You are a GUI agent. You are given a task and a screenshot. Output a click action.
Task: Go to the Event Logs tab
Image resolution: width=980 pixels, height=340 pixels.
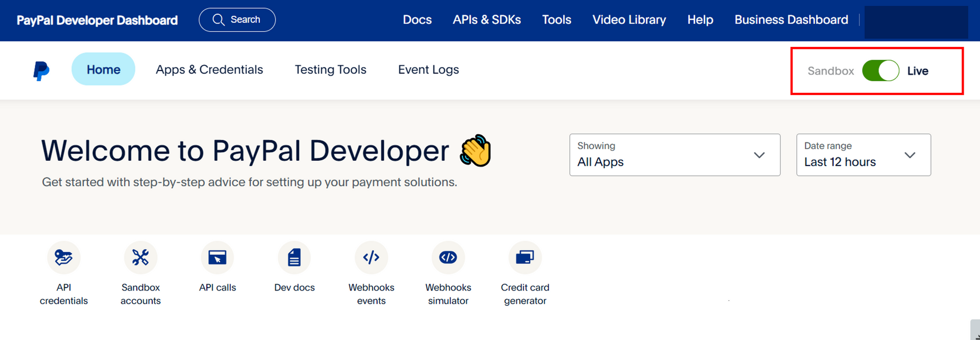pyautogui.click(x=428, y=69)
